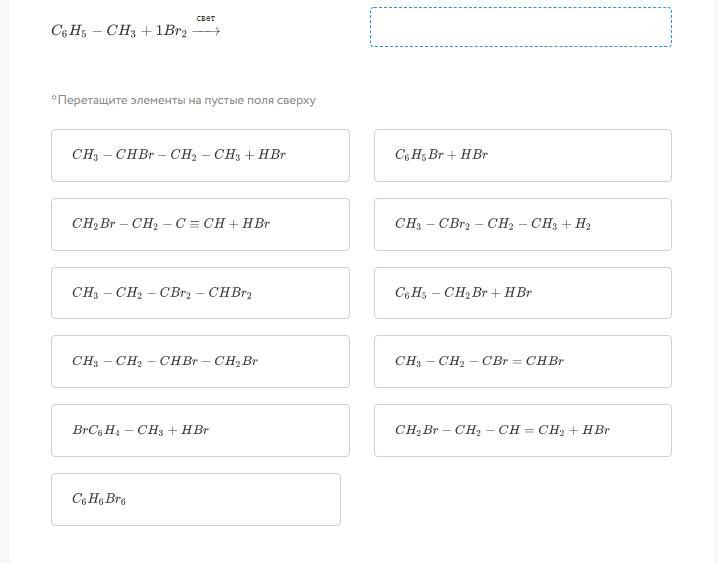Choose the C6H5–CH2Br + HBr card
This screenshot has width=719, height=563.
pyautogui.click(x=522, y=293)
